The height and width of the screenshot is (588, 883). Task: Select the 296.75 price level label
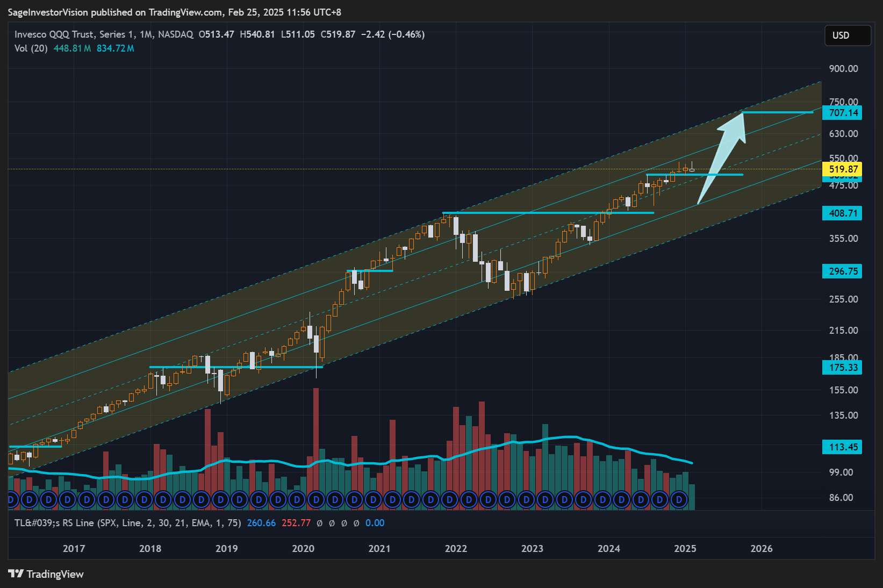tap(842, 271)
